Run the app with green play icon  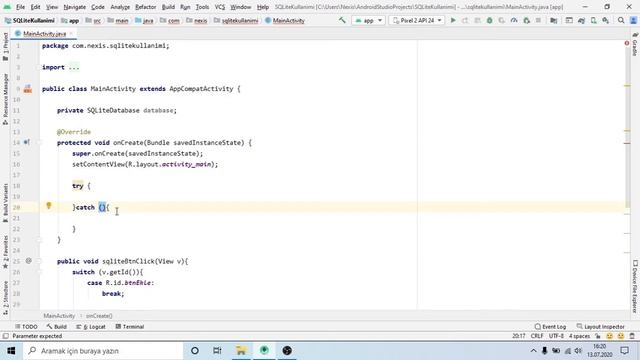pos(453,20)
